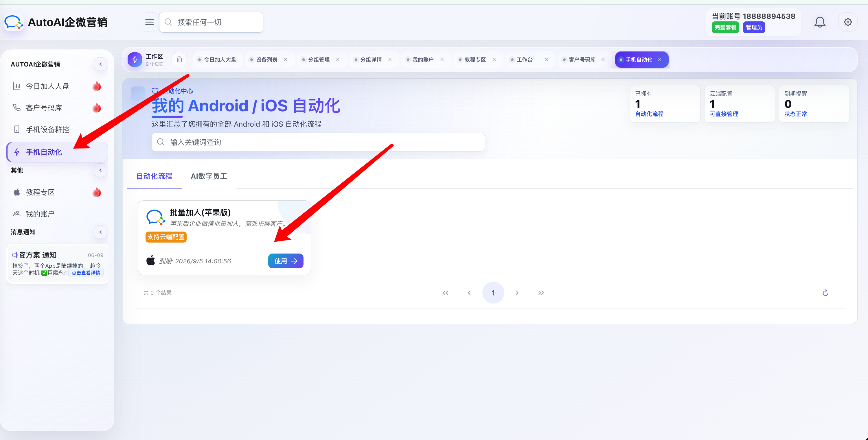Go to the next results page
Screen dimensions: 868x440
coord(517,293)
